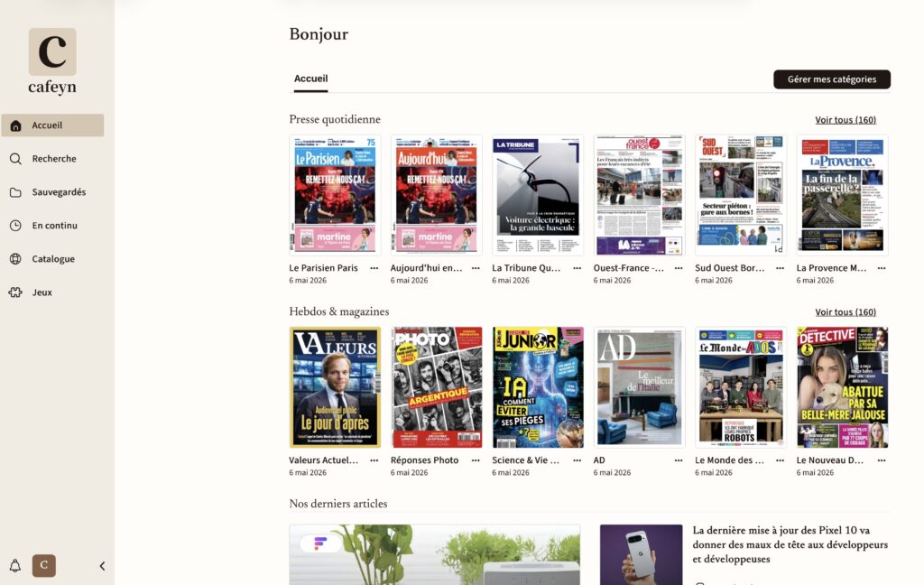
Task: Open more options for Sud Ouest
Action: (x=781, y=268)
